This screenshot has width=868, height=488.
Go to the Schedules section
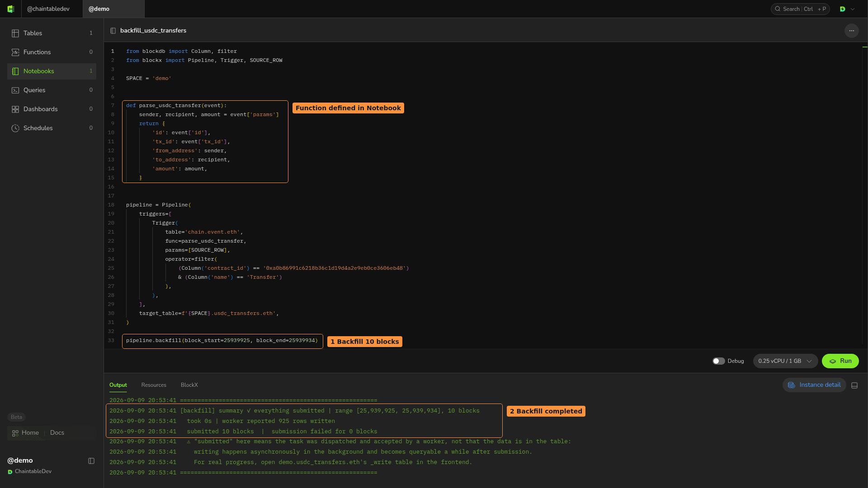pos(52,128)
